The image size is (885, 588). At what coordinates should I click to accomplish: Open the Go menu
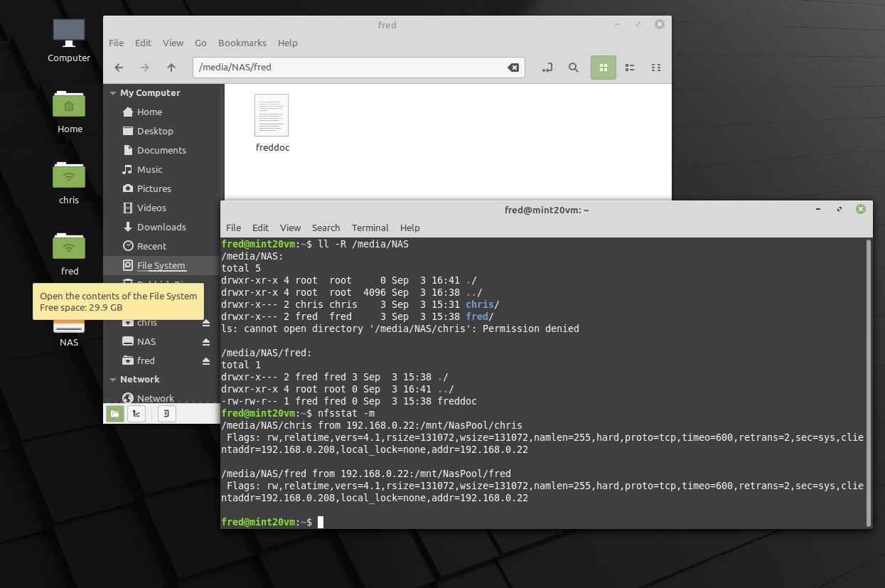tap(200, 43)
